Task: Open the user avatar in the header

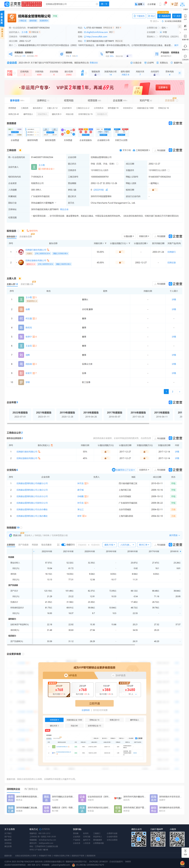Action: pos(182,4)
